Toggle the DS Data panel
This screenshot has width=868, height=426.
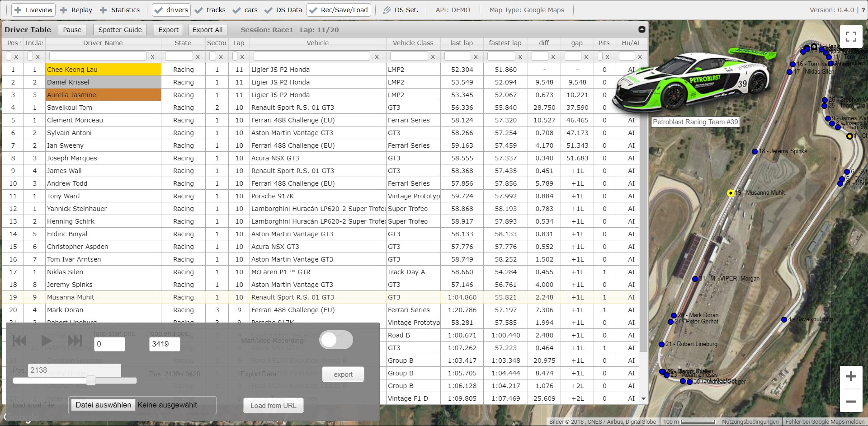[283, 10]
